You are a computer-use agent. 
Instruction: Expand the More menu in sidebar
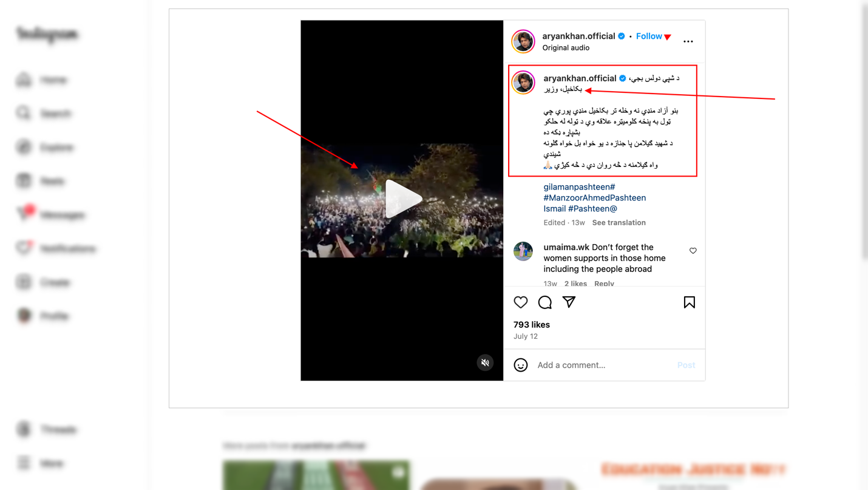40,463
